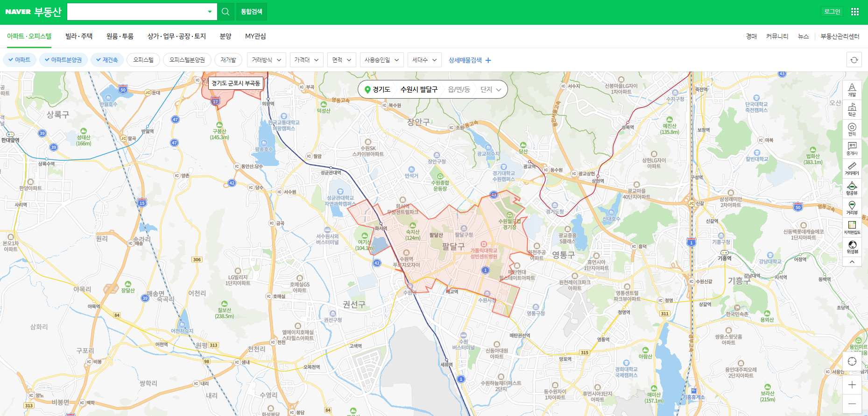The height and width of the screenshot is (416, 868).
Task: Open the 면적 area dropdown
Action: click(342, 60)
